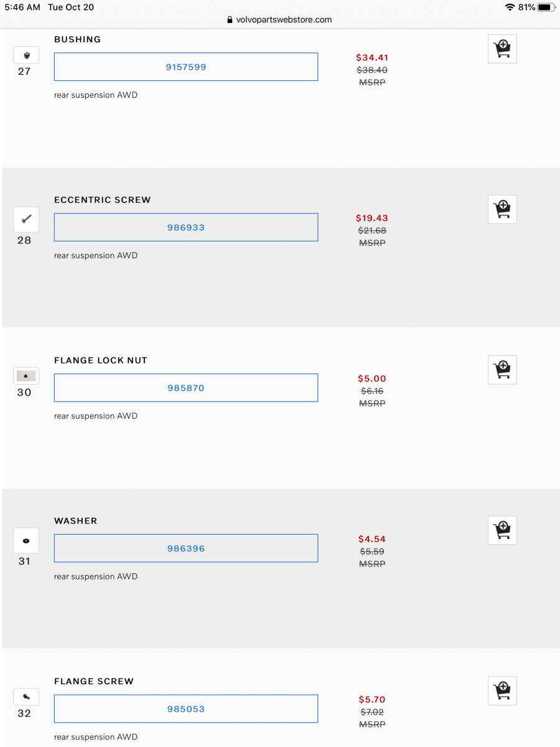Add WASHER 986396 to your cart

[x=502, y=530]
